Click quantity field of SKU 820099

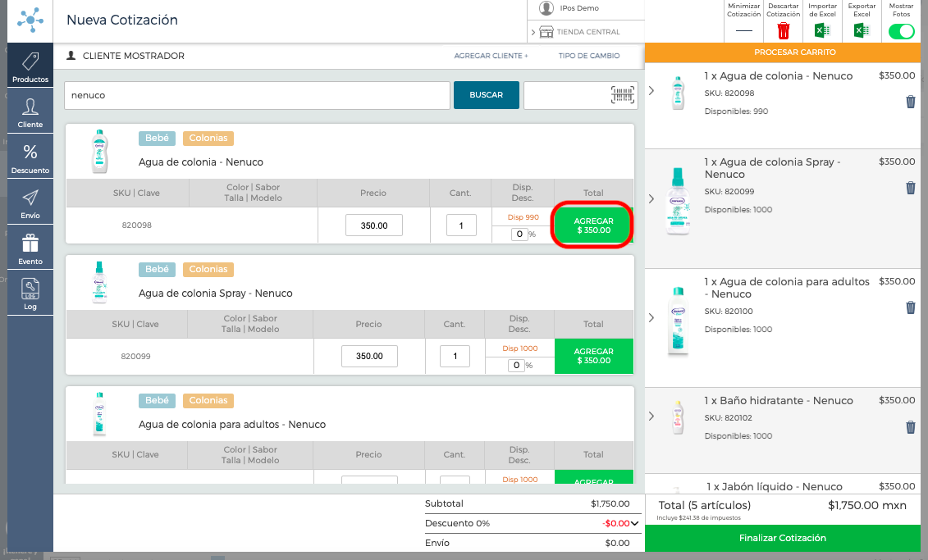pyautogui.click(x=455, y=356)
